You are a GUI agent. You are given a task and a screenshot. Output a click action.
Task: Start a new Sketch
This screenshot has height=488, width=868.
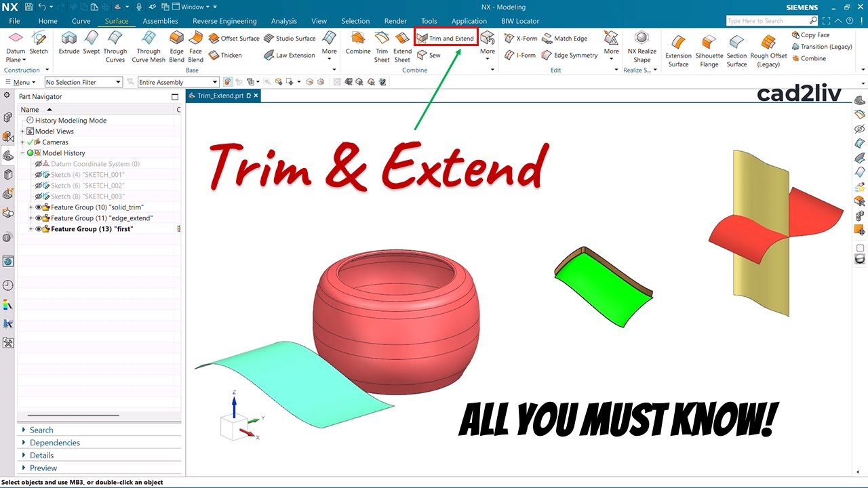point(39,43)
